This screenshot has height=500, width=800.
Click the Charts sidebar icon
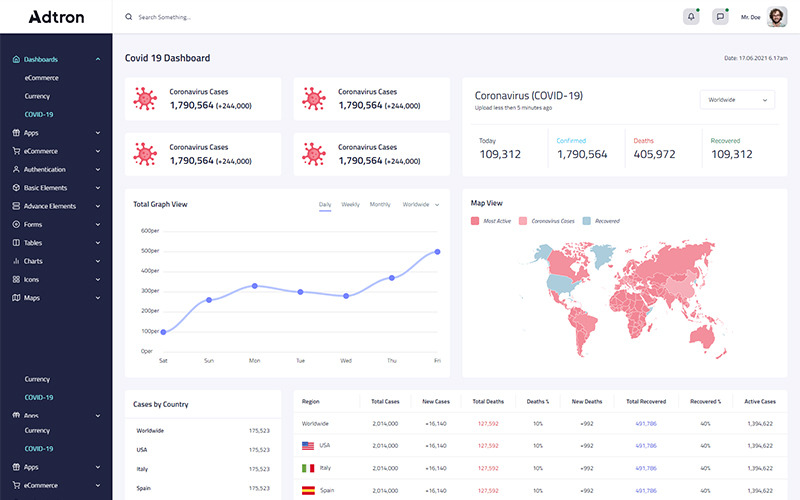click(x=16, y=261)
